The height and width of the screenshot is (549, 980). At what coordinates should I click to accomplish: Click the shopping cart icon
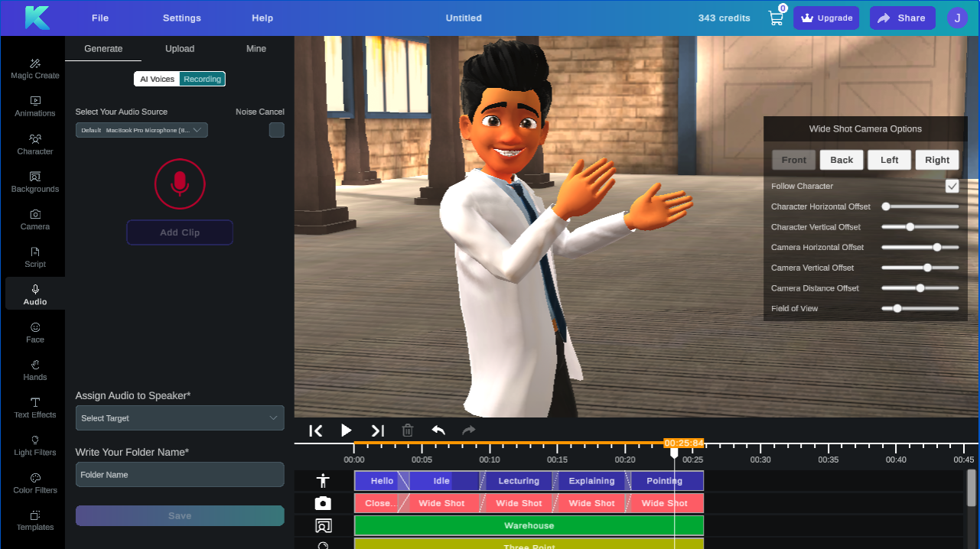coord(776,18)
